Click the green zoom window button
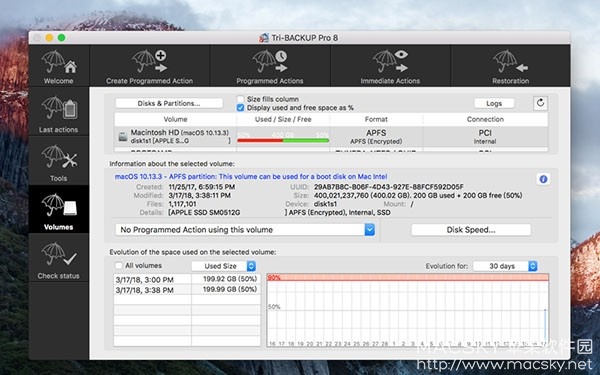 pyautogui.click(x=61, y=38)
